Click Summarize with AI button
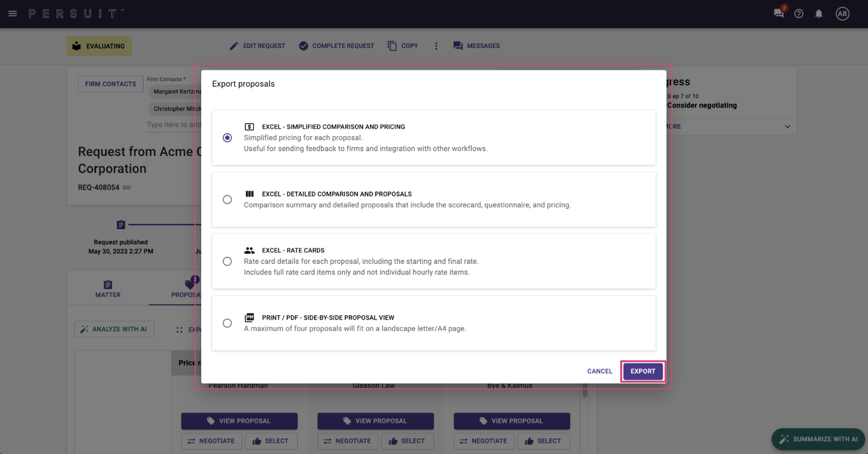Screen dimensions: 868x454 (x=818, y=439)
